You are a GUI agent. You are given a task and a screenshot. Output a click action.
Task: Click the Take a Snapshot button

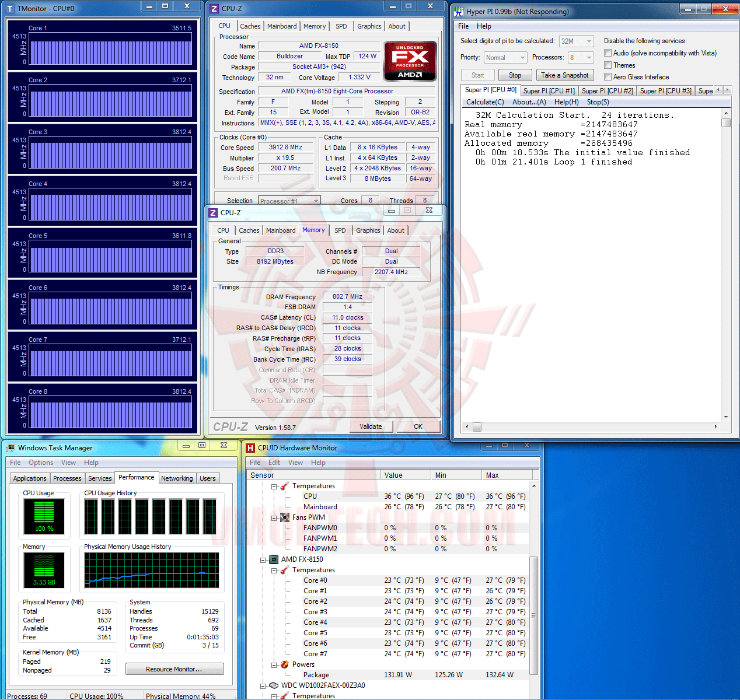point(564,75)
